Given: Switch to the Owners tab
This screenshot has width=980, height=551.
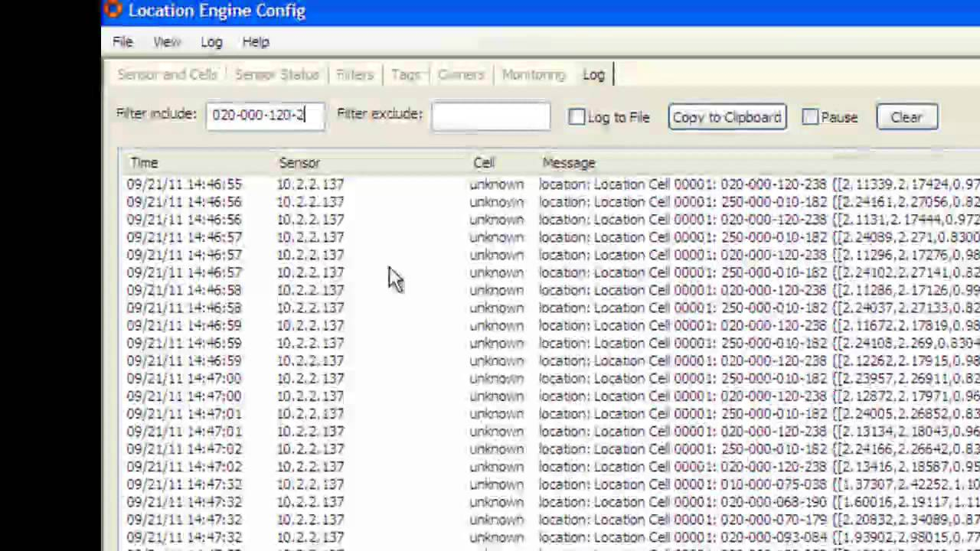Looking at the screenshot, I should coord(461,75).
